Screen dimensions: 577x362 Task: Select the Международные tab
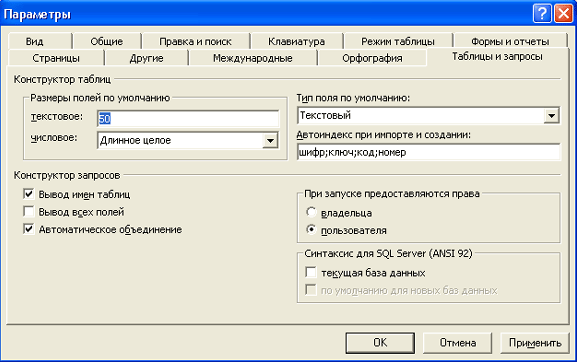[x=253, y=58]
